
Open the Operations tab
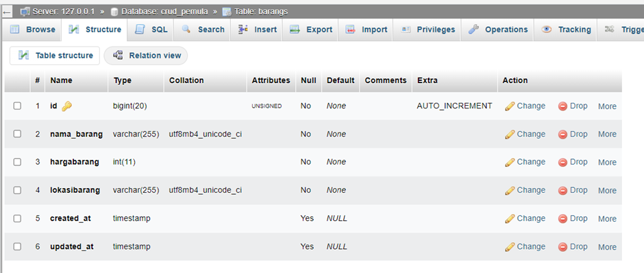[x=498, y=29]
